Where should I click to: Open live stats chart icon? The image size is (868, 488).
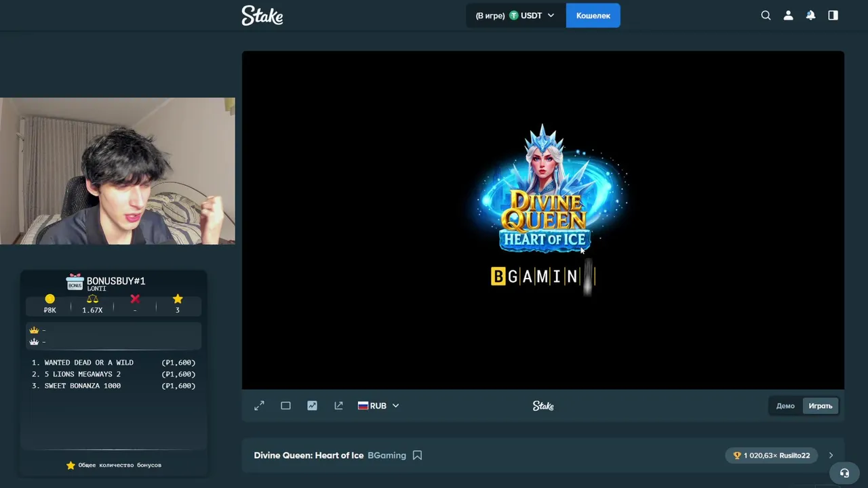312,405
